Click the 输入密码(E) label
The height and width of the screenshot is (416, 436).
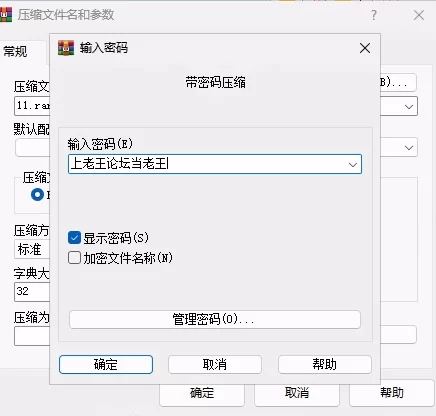(x=100, y=144)
